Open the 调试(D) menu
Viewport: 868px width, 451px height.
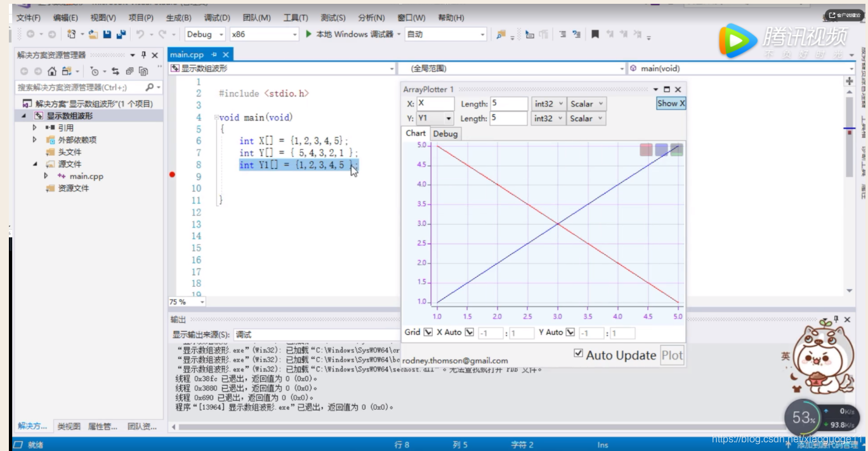217,18
